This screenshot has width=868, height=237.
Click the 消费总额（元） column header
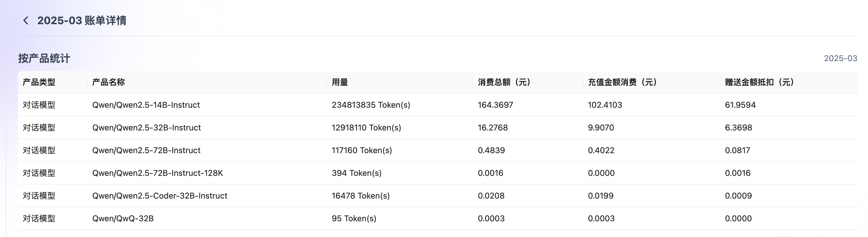(x=504, y=82)
